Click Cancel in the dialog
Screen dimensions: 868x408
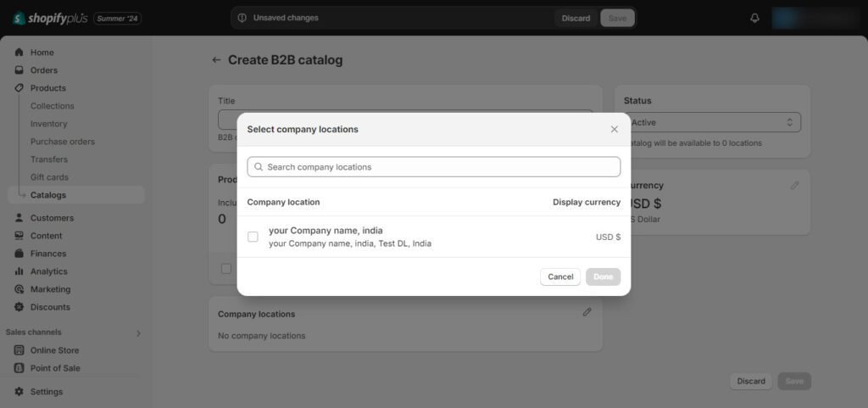560,277
